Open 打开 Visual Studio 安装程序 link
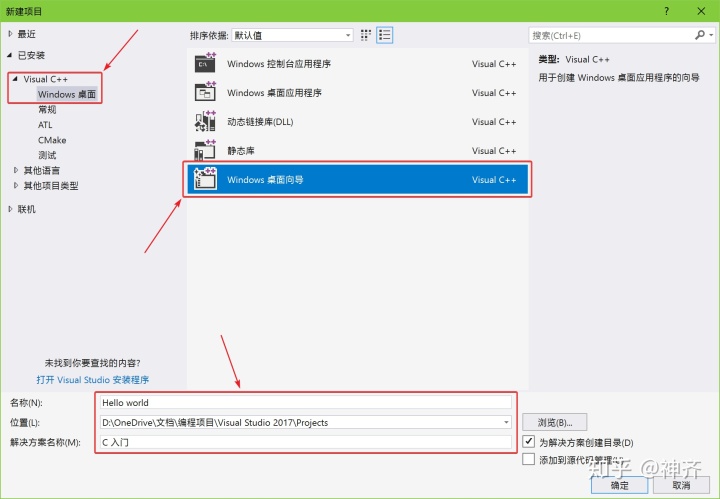Image resolution: width=720 pixels, height=499 pixels. pos(93,380)
